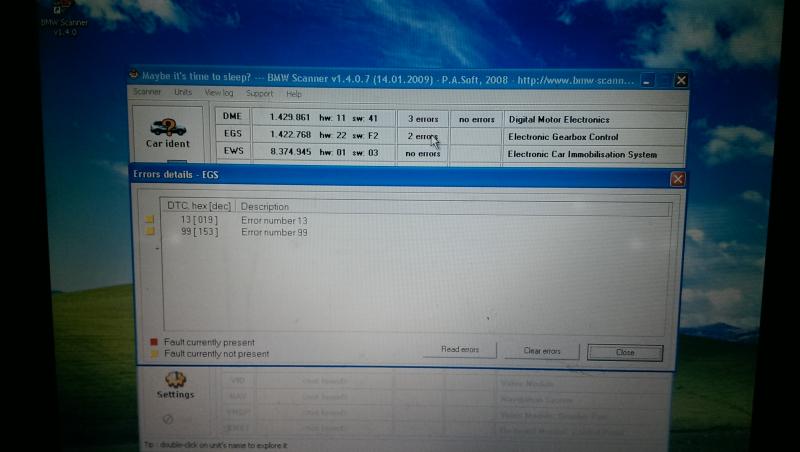The height and width of the screenshot is (452, 800).
Task: Click the Car ident car icon
Action: [x=168, y=128]
